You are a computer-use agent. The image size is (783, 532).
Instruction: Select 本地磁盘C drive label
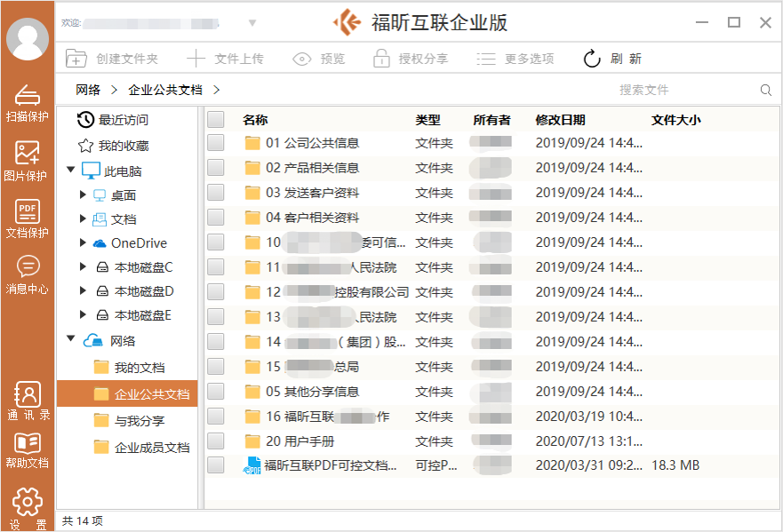(x=144, y=267)
